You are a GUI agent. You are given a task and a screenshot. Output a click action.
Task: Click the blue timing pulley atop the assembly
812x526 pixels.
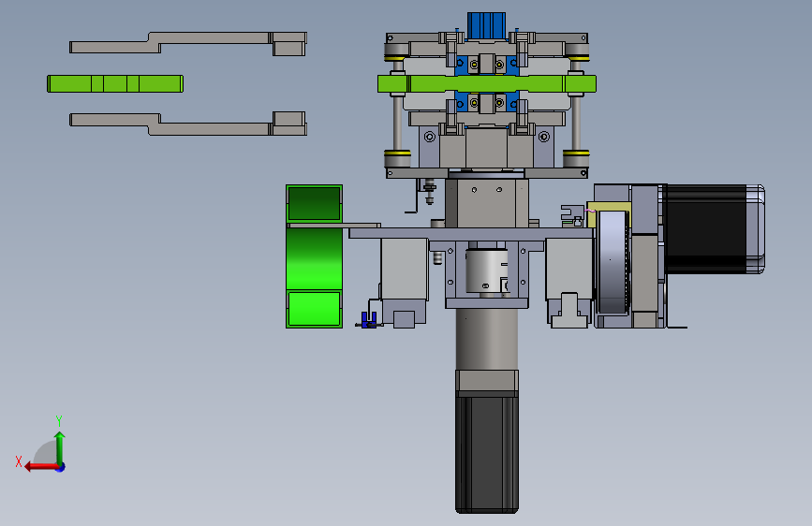tap(486, 25)
